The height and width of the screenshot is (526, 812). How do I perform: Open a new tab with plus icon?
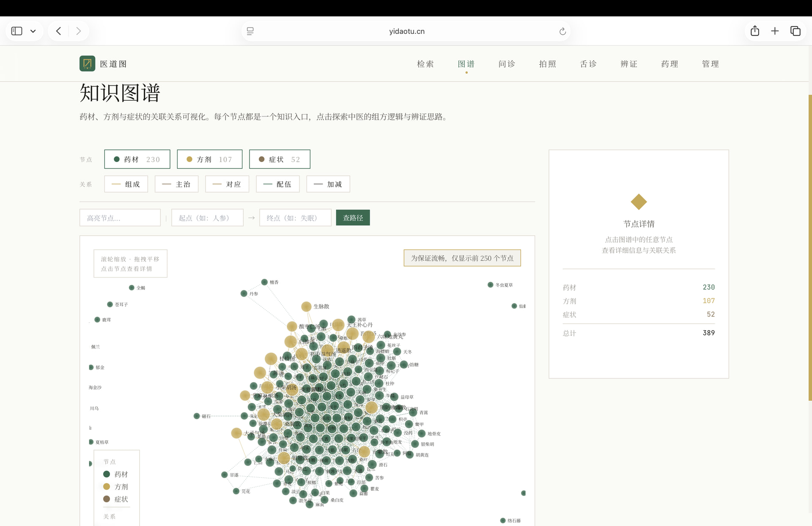click(775, 31)
